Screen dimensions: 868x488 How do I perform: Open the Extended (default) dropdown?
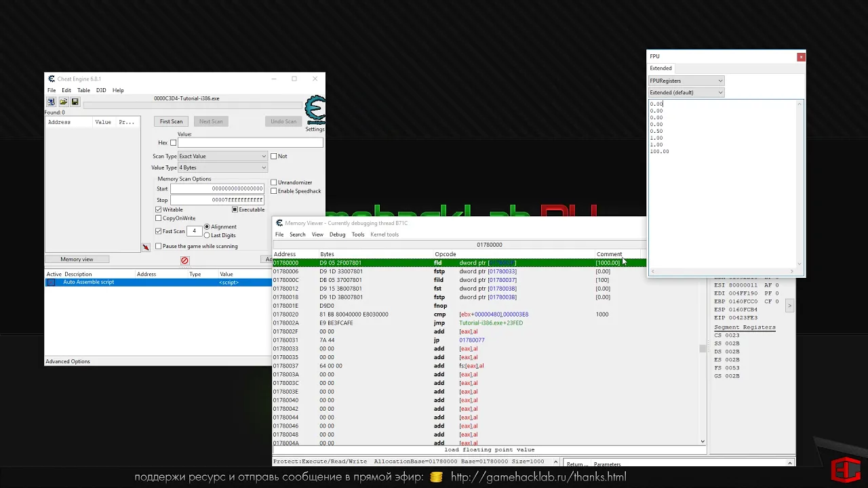point(686,92)
